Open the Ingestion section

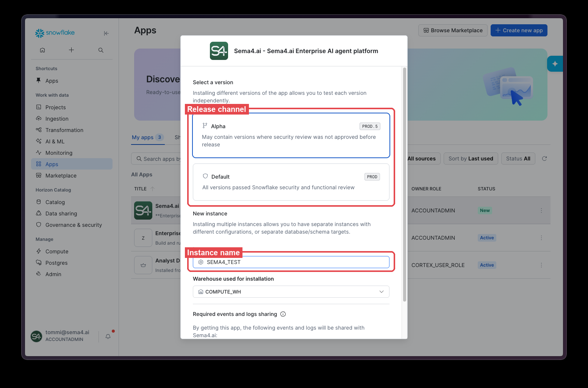tap(72, 119)
